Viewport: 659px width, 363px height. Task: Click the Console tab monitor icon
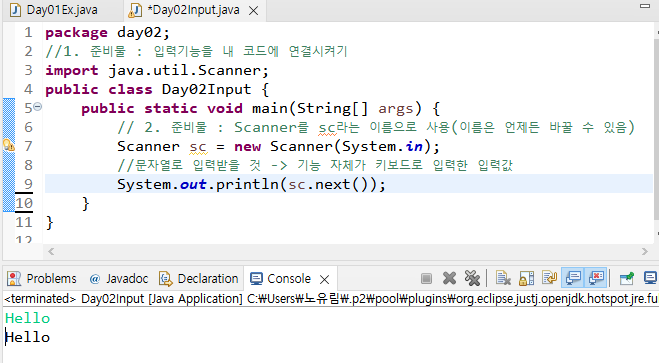(x=256, y=279)
